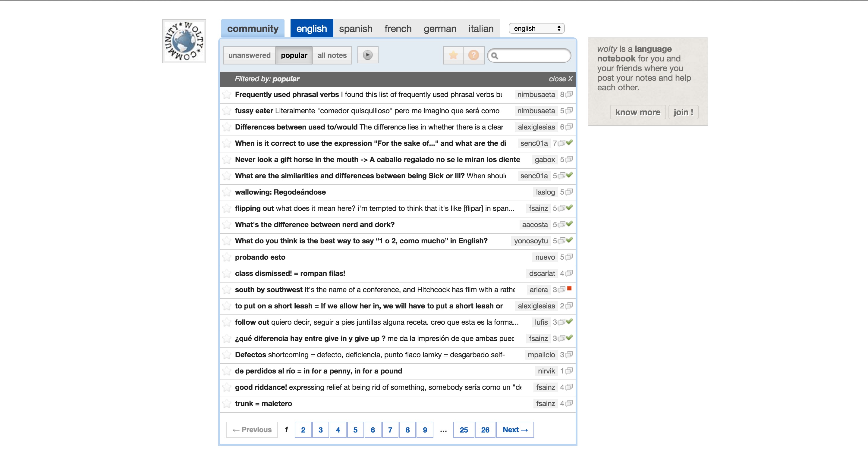Open comments icon on 'Never look a gift horse' row

pos(569,159)
